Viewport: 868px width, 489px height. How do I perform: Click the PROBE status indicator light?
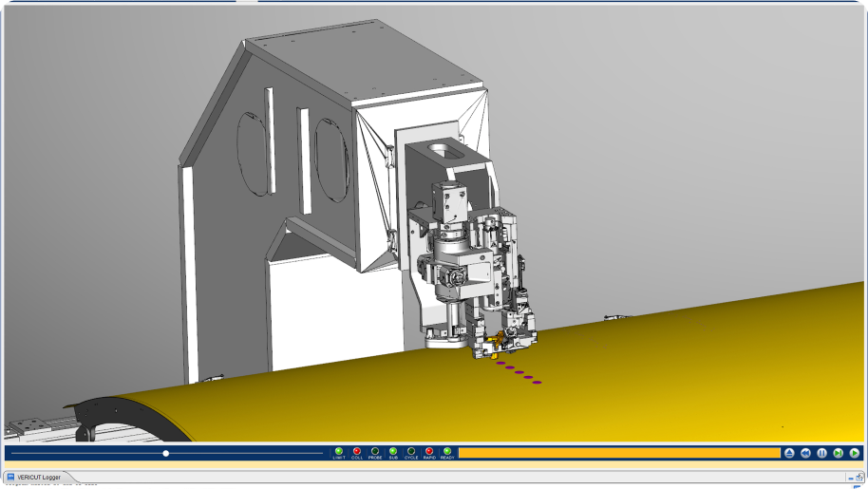(x=375, y=451)
